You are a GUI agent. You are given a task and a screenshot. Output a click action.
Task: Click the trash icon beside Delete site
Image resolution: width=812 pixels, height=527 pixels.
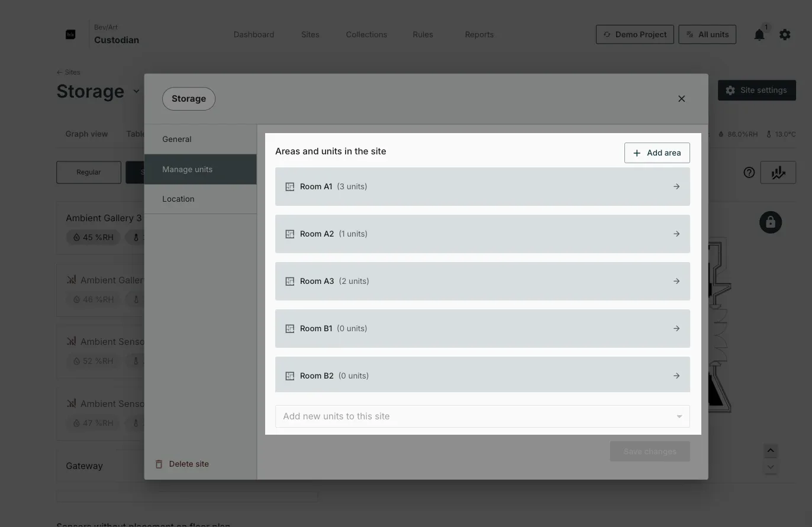pos(159,464)
